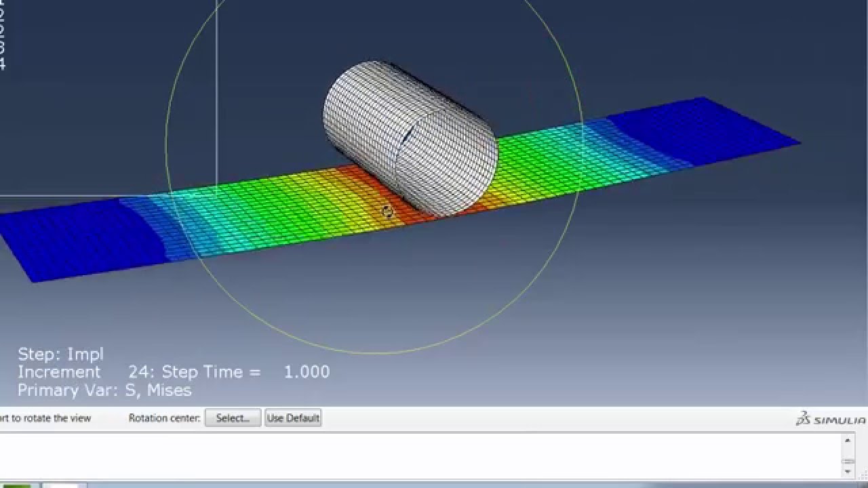
Task: Click the rotation cursor marker on the orange plate region
Action: click(x=387, y=211)
